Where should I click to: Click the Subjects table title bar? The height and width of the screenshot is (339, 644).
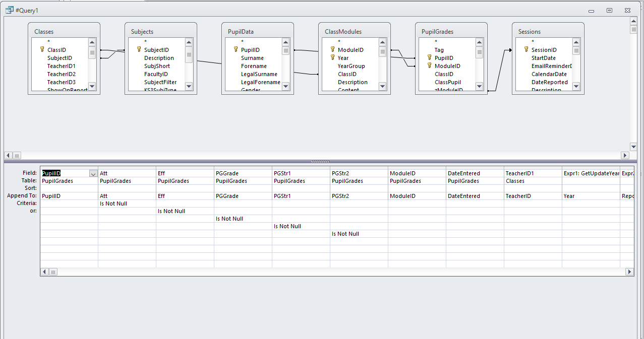pyautogui.click(x=161, y=31)
